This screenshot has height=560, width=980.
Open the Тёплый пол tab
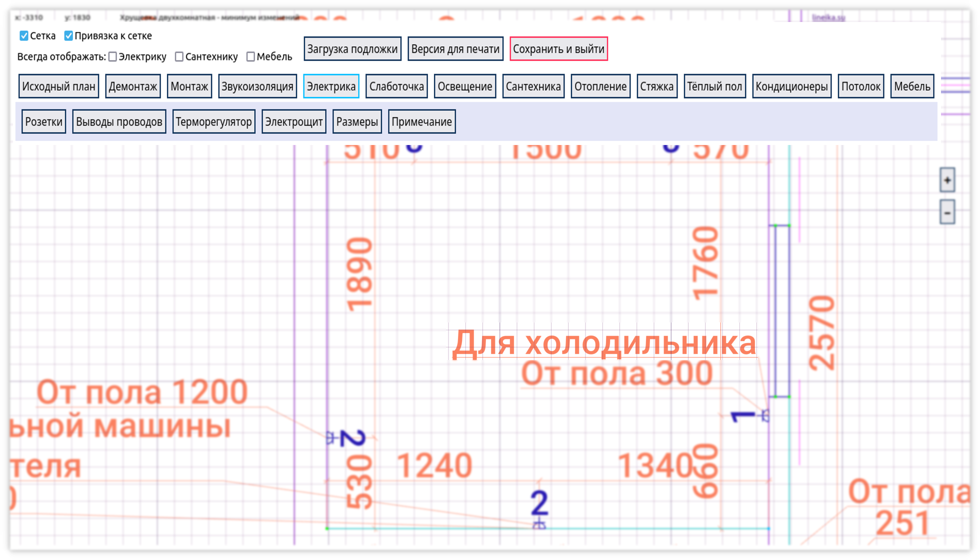point(714,86)
